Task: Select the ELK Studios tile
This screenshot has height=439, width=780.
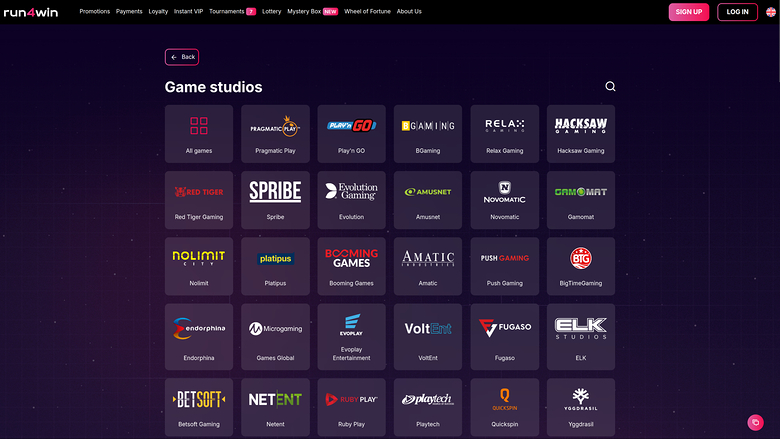Action: pos(581,337)
